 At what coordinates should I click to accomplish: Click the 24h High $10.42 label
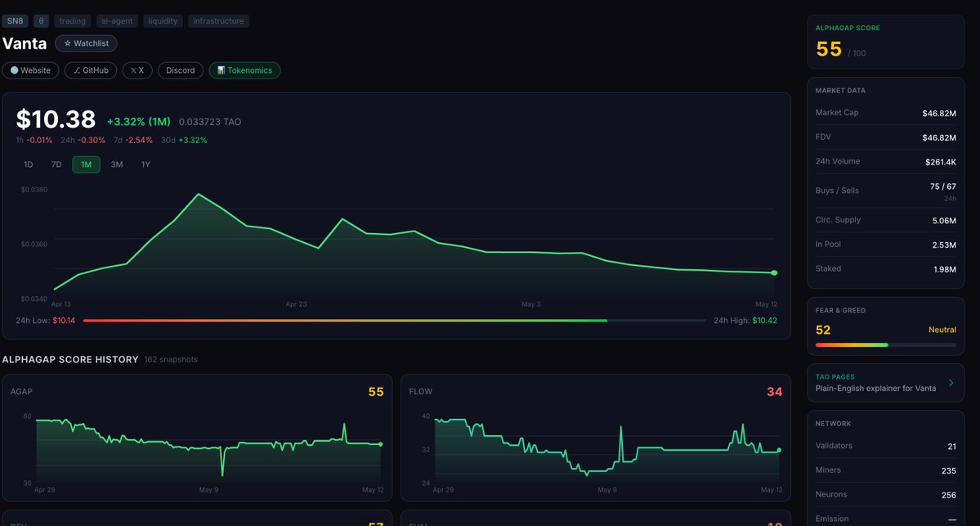tap(745, 320)
